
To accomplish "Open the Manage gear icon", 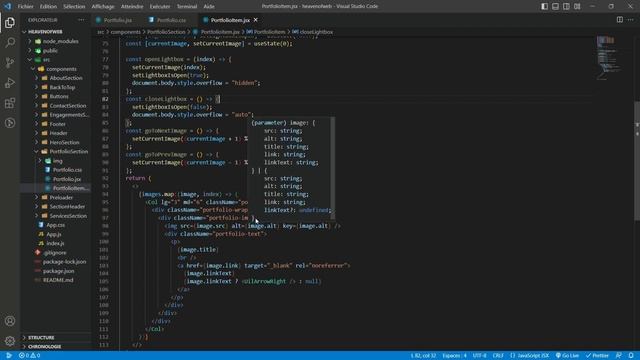I will [10, 341].
